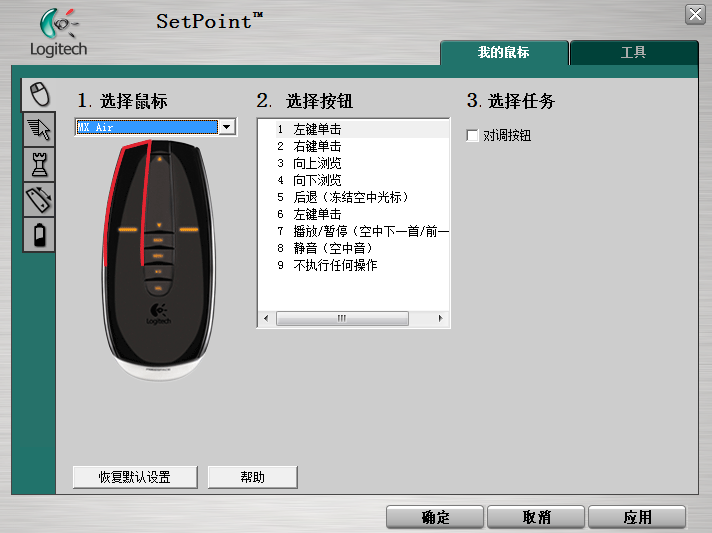Click the button list left scroll arrow
Image resolution: width=712 pixels, height=533 pixels.
266,318
